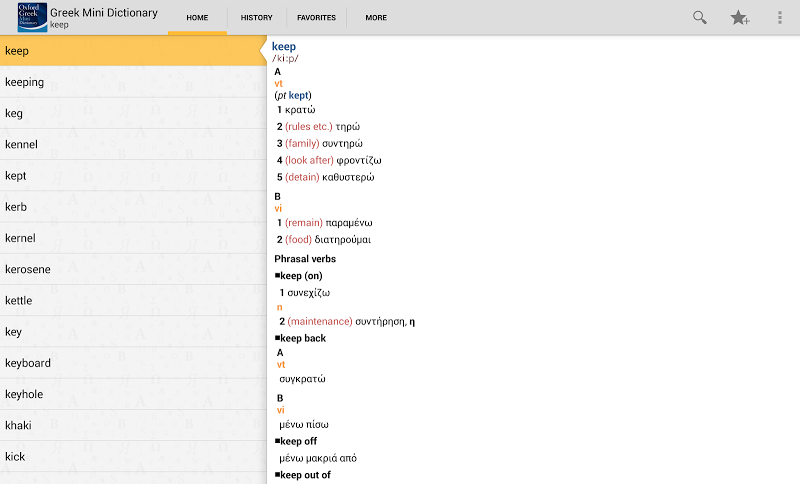
Task: Open the search magnifier icon
Action: click(x=700, y=17)
